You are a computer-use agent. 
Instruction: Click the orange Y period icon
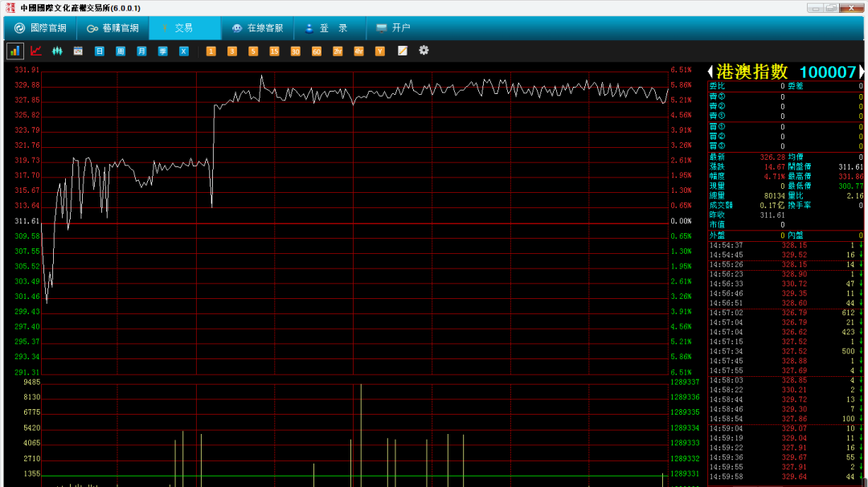pyautogui.click(x=379, y=51)
